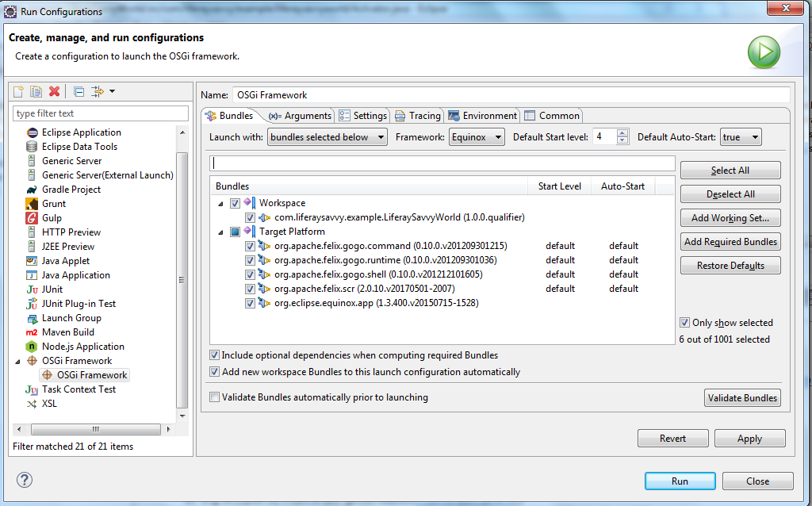The width and height of the screenshot is (812, 506).
Task: Switch to the Common tab
Action: [552, 116]
